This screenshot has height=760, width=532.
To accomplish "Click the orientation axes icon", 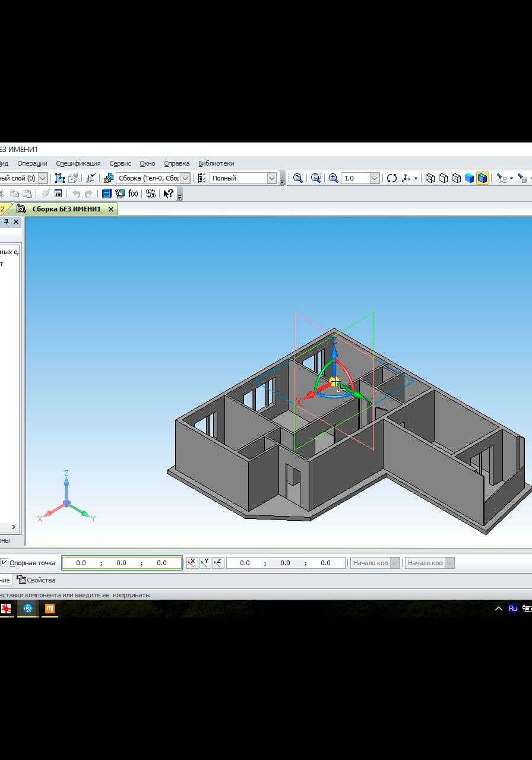I will click(x=406, y=178).
